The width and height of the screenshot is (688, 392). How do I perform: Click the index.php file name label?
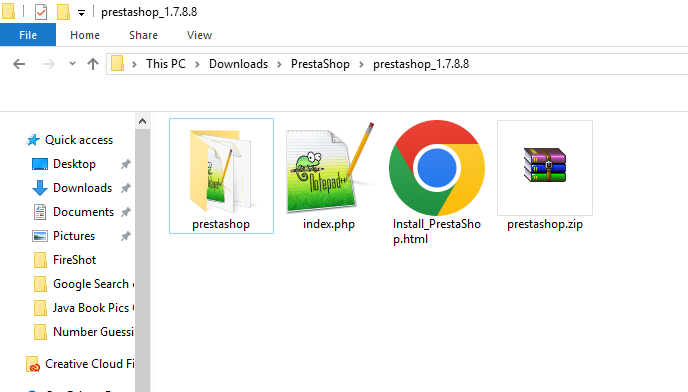(329, 224)
